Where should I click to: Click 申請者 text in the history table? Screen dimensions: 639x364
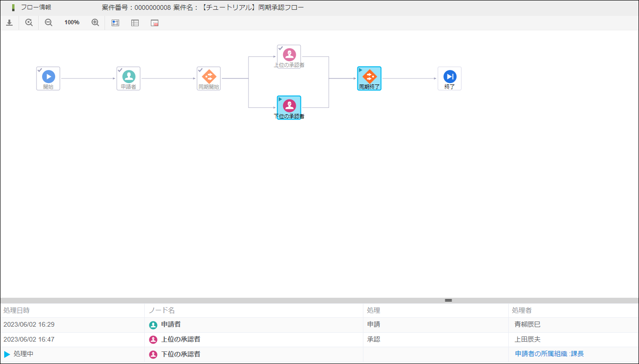tap(171, 325)
